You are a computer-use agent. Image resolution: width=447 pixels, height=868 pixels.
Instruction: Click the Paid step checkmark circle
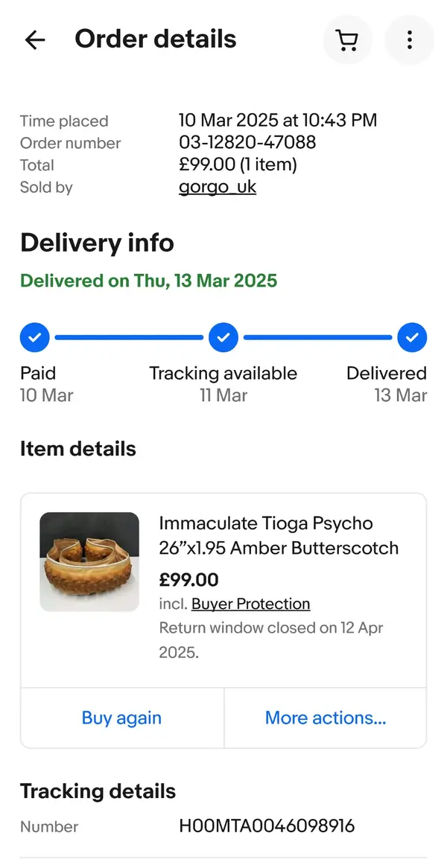[35, 337]
